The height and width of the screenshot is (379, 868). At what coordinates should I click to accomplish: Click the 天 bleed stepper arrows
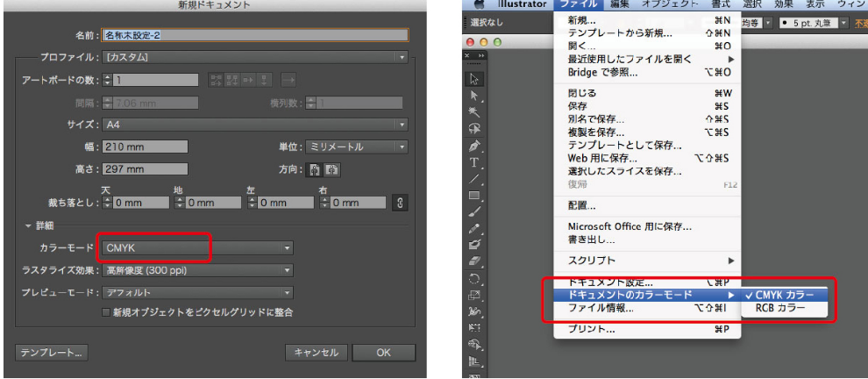click(107, 203)
